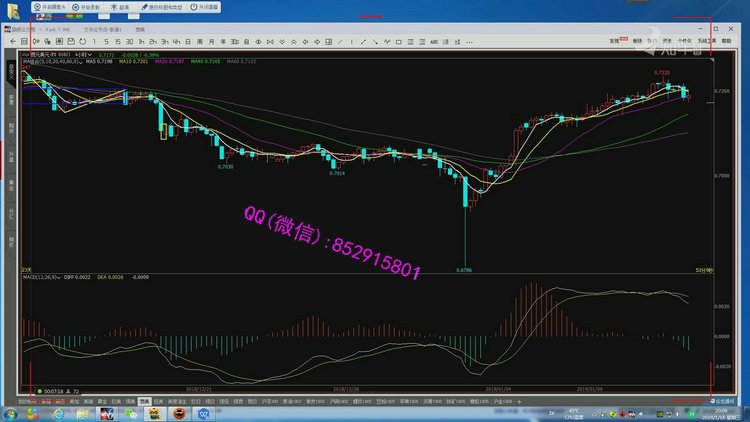Start recording with the 开始录制 button
This screenshot has height=422, width=750.
point(87,6)
